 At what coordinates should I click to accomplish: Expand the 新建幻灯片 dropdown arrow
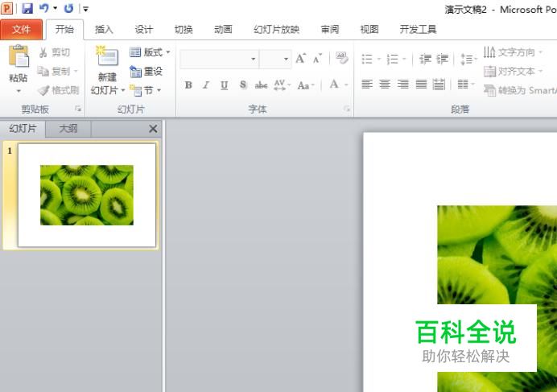123,91
